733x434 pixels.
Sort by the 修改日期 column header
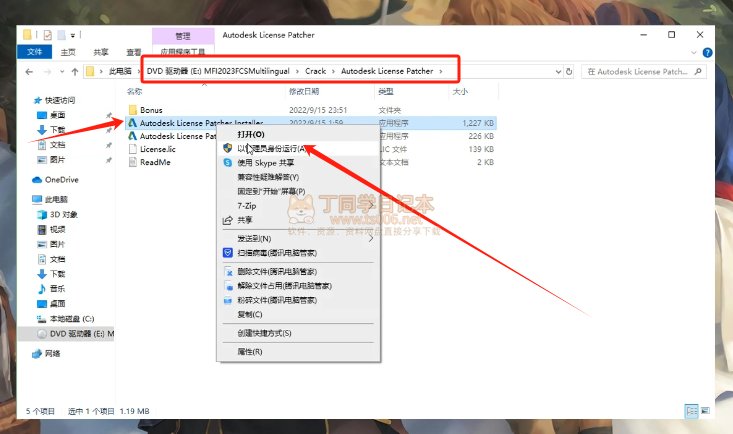click(x=304, y=92)
